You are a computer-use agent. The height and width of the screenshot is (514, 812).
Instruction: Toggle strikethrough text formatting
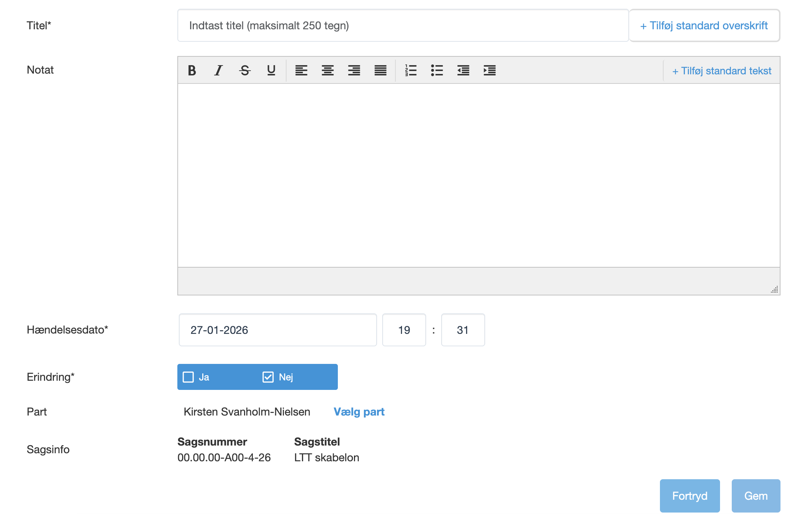click(245, 70)
